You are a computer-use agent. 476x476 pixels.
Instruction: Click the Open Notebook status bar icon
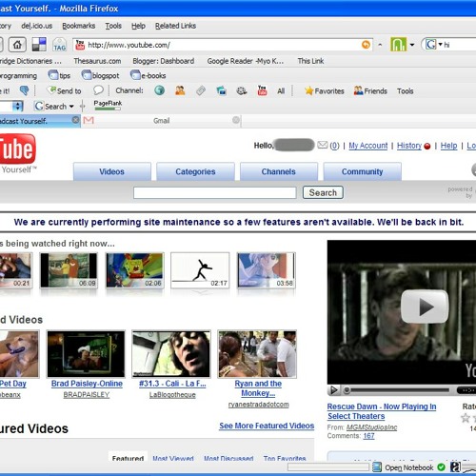(377, 466)
